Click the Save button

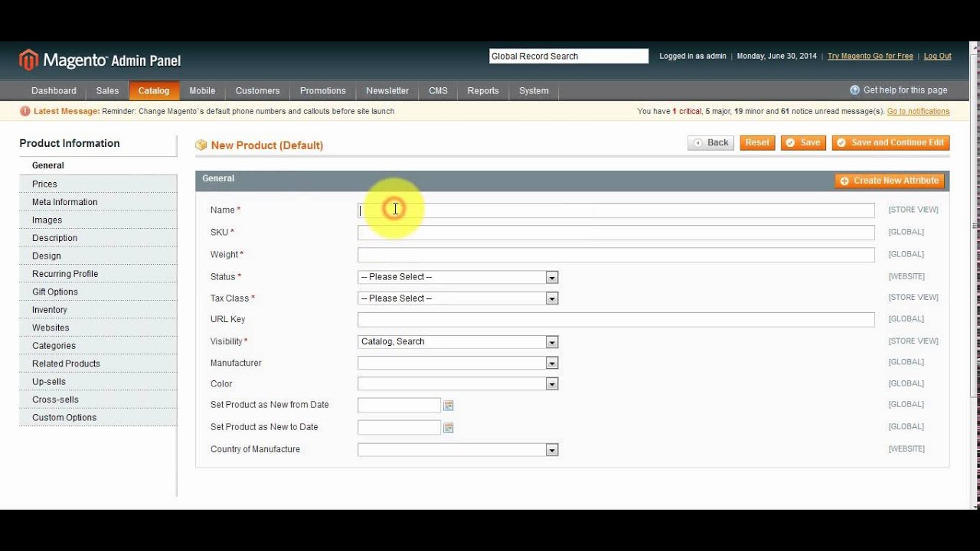point(803,143)
